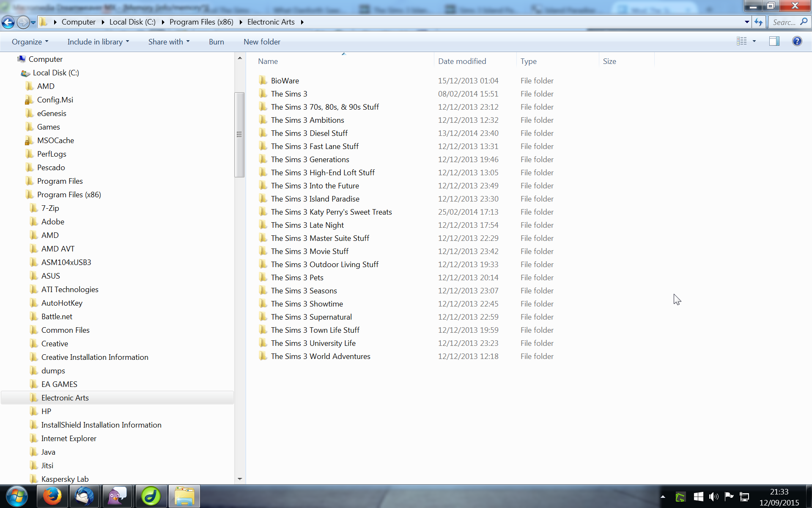Image resolution: width=812 pixels, height=508 pixels.
Task: Open Thunderbird from the taskbar
Action: click(x=85, y=496)
